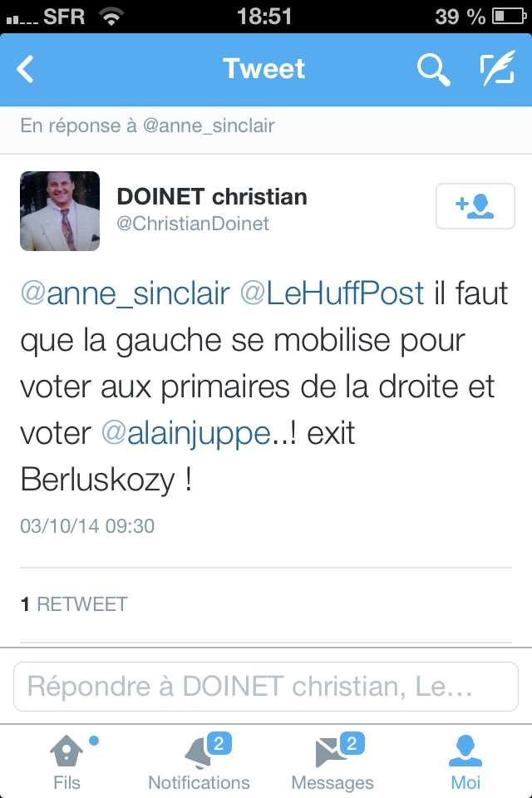This screenshot has height=798, width=532.
Task: Switch to the Moi profile tab
Action: [465, 761]
